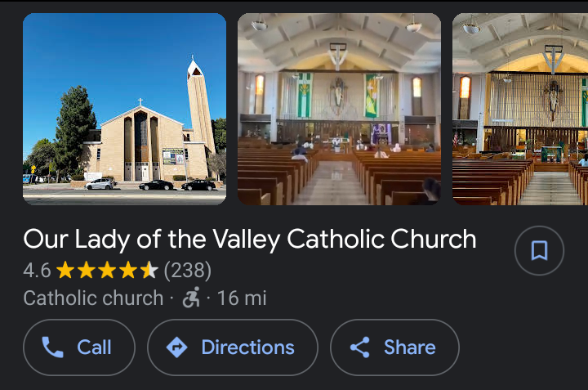Viewport: 588px width, 390px height.
Task: Open the partially visible third photo
Action: tap(520, 109)
